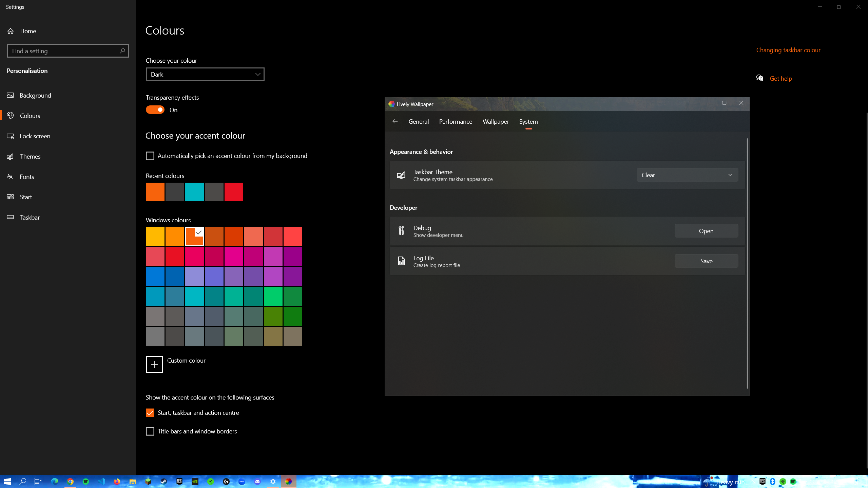Select Themes in the Personalisation sidebar

[31, 156]
